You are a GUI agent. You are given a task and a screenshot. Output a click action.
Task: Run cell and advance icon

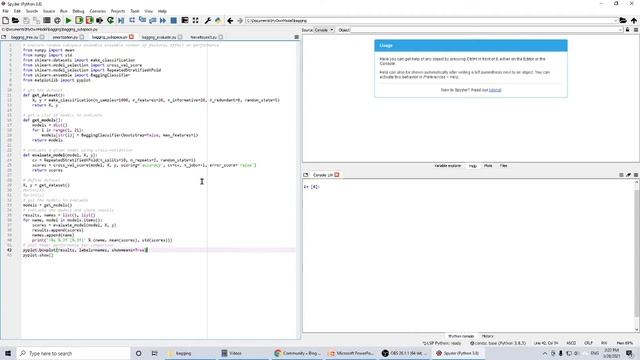point(89,20)
